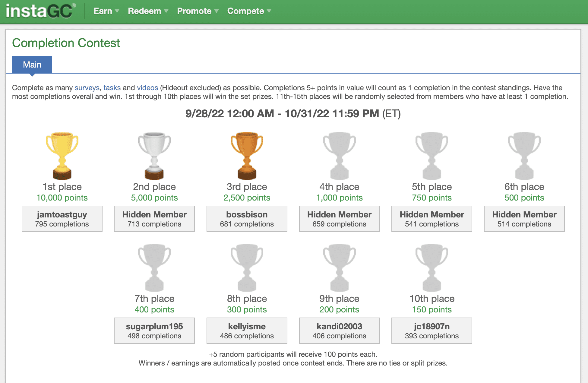
Task: Expand the Promote dropdown menu
Action: (198, 11)
